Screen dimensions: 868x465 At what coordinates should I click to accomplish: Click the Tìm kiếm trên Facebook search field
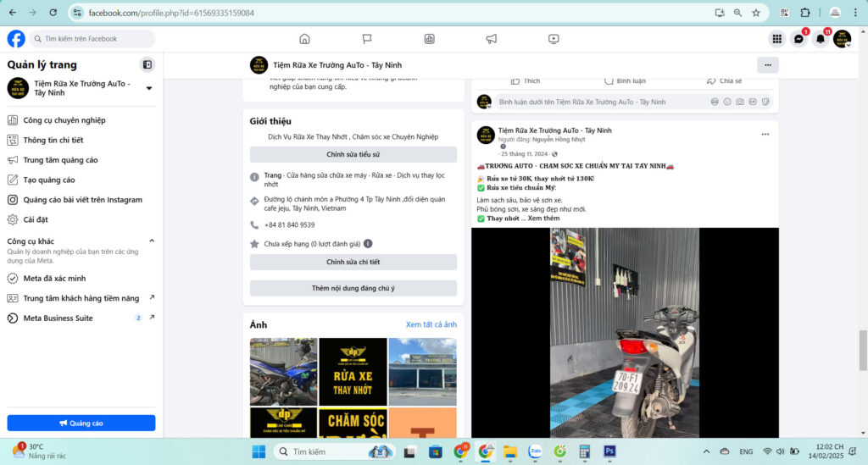(93, 39)
